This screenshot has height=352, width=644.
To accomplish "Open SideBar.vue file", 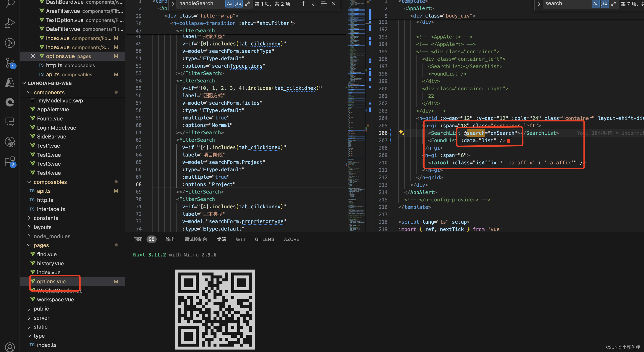I will [72, 137].
